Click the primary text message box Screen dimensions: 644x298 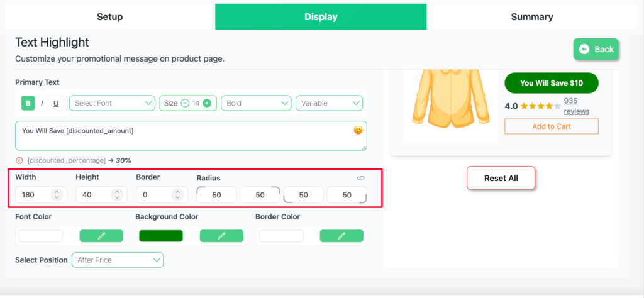[191, 135]
